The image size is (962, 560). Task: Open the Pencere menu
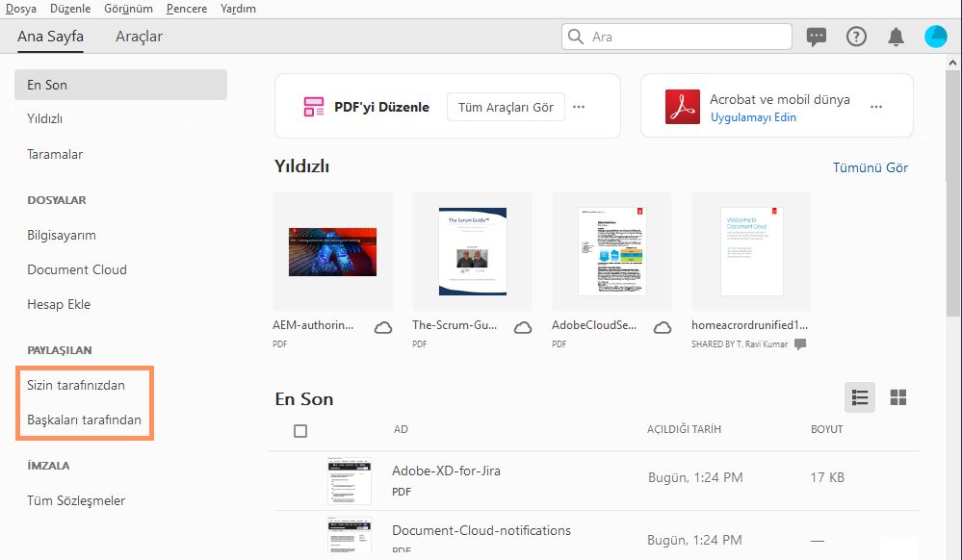187,9
